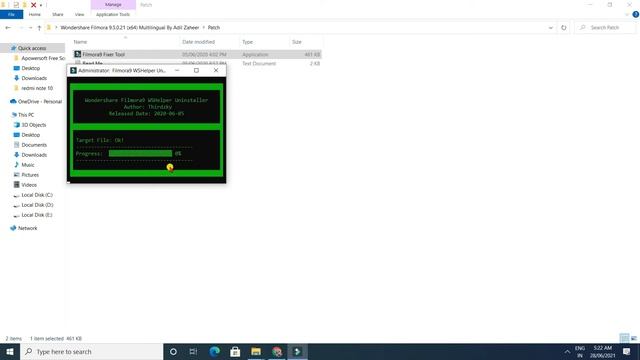Open 3D Objects folder

click(33, 125)
